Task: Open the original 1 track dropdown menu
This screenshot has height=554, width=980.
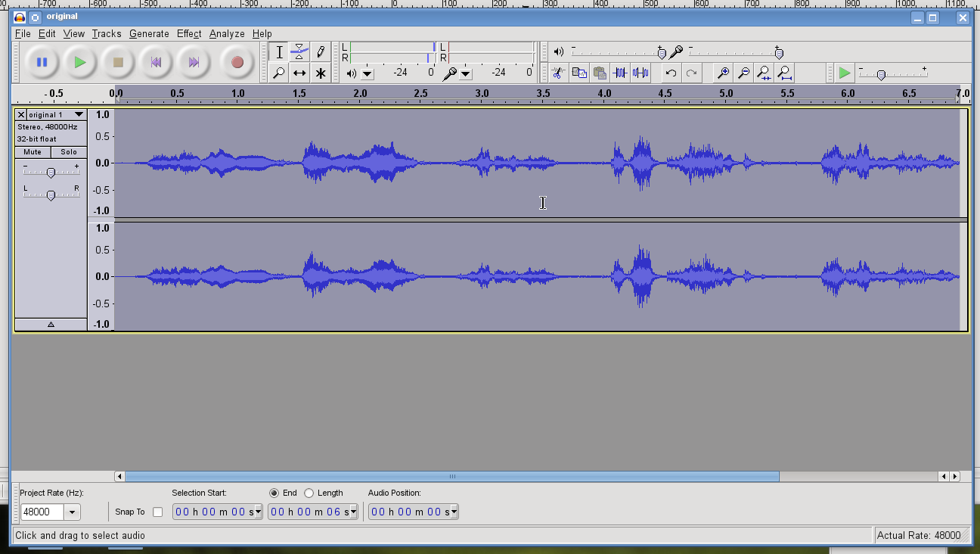Action: pyautogui.click(x=79, y=115)
